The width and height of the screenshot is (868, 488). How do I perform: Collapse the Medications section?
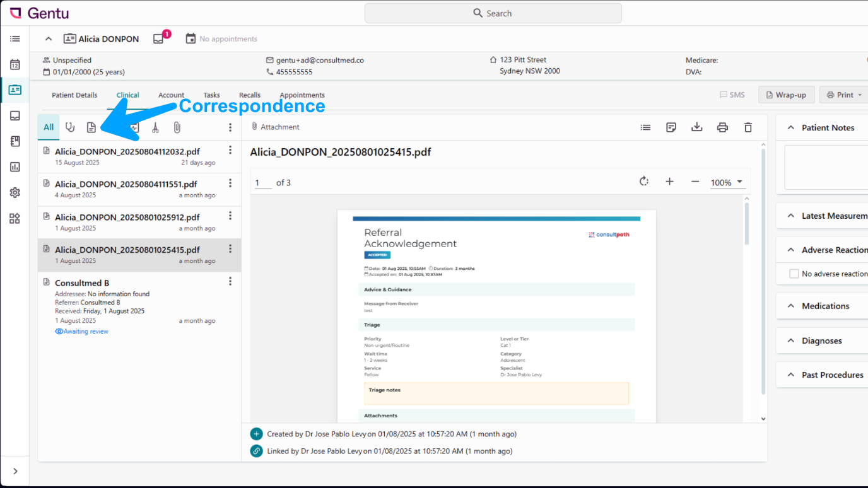coord(790,306)
